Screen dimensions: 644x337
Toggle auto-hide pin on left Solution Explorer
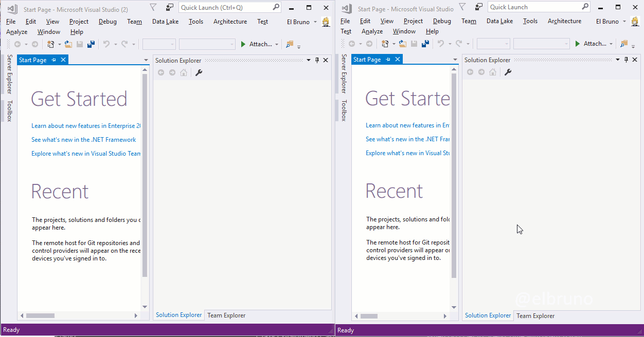[x=317, y=60]
